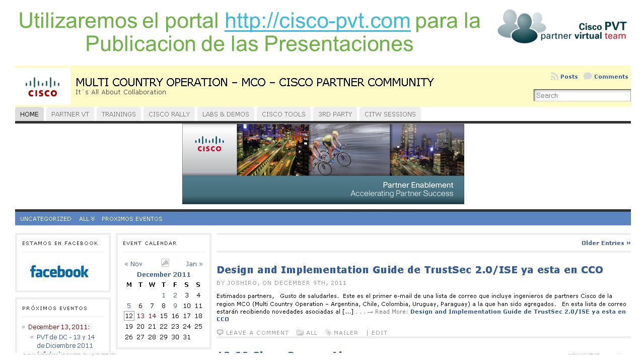The width and height of the screenshot is (644, 363).
Task: Select December 25 in the calendar
Action: pos(198,327)
